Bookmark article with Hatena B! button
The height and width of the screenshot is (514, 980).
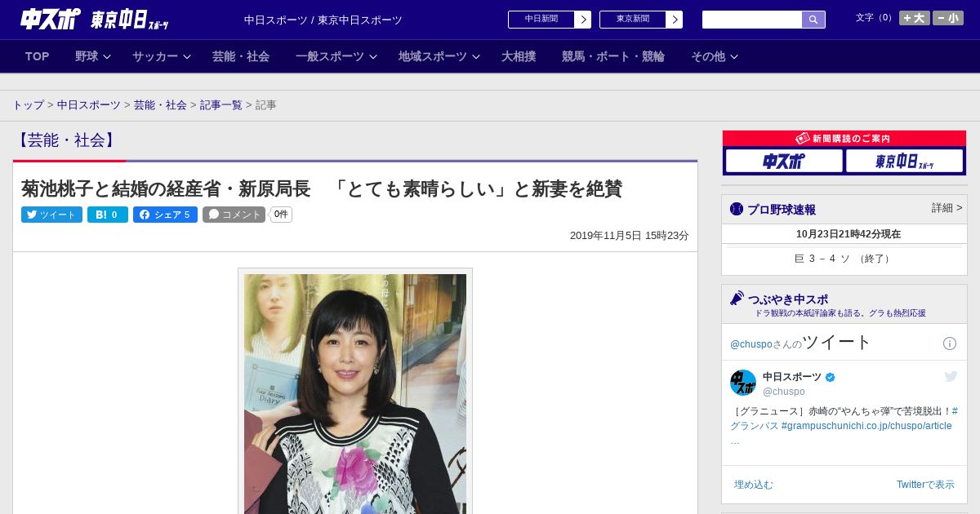pyautogui.click(x=108, y=215)
